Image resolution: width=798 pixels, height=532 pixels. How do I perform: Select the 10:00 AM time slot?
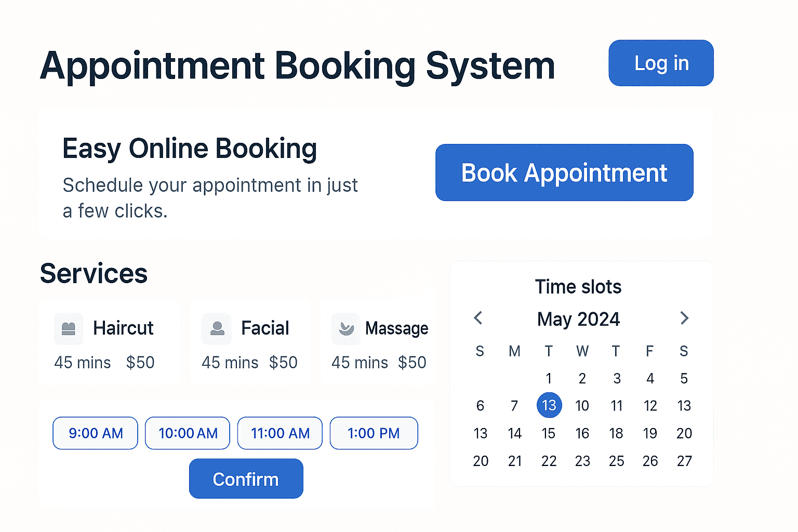click(x=187, y=433)
